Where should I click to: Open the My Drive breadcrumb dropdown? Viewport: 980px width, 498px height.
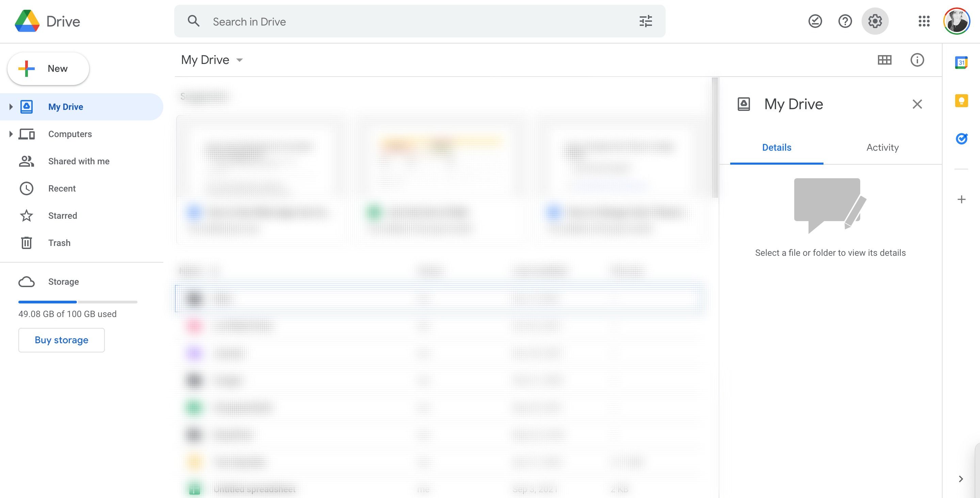click(x=240, y=60)
